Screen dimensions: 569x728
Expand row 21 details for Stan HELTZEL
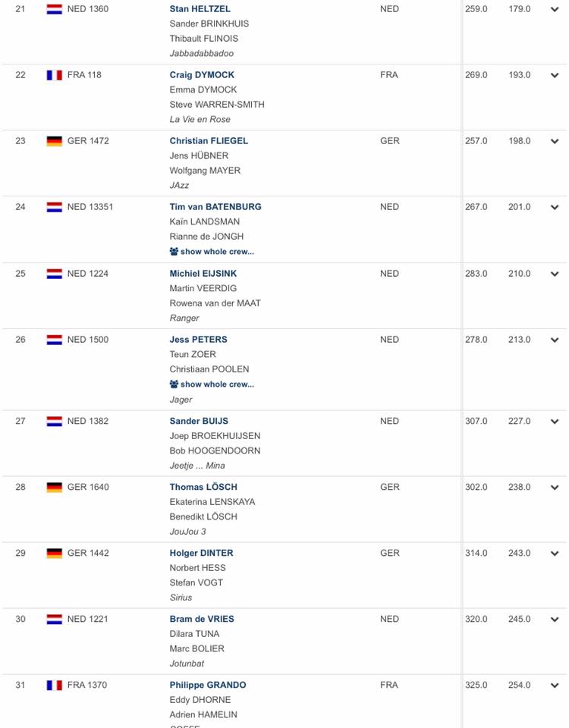coord(555,9)
